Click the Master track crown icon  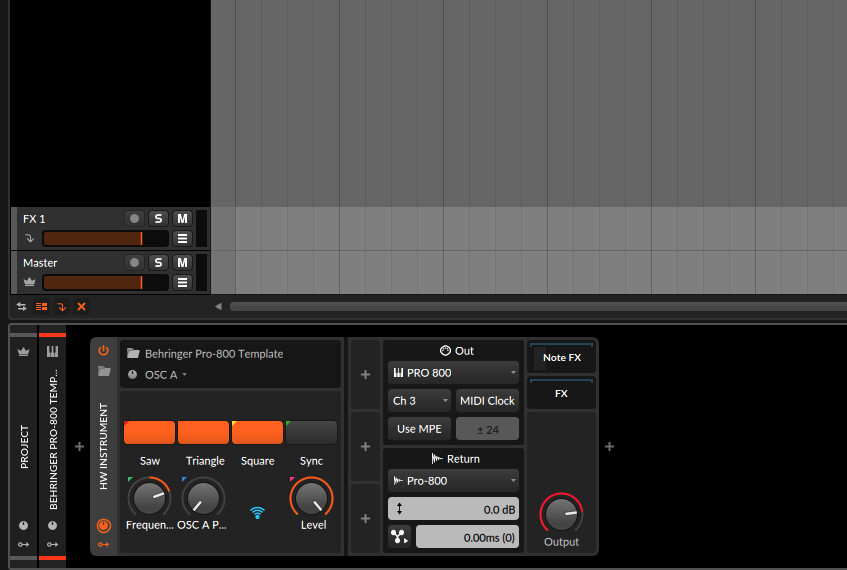pos(29,282)
